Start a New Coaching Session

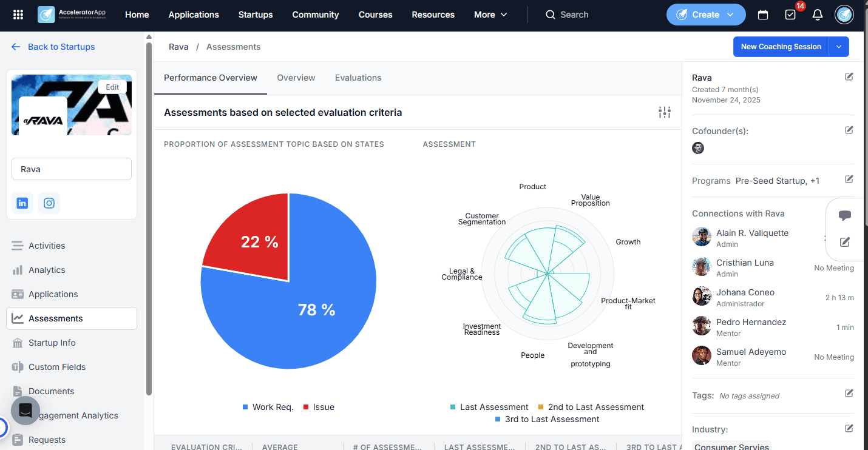781,47
